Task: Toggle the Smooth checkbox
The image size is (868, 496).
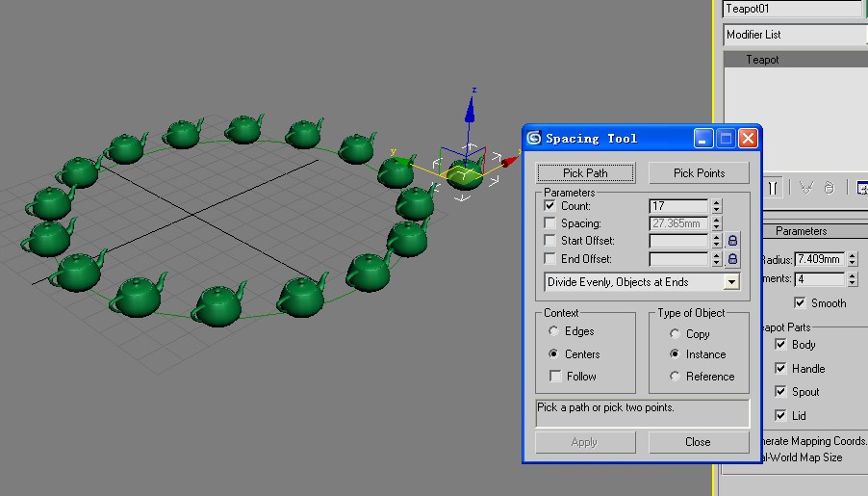Action: point(800,302)
